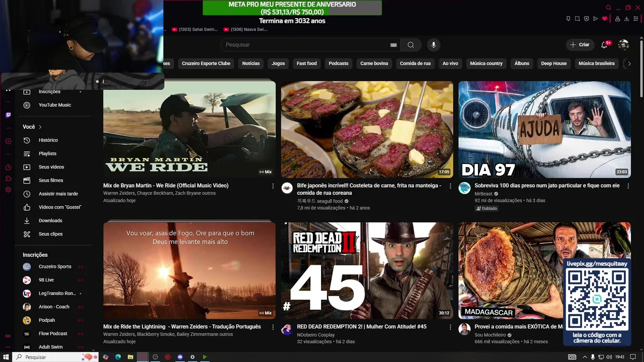Viewport: 644px width, 362px height.
Task: Select the Carne bovina chip
Action: [x=374, y=63]
